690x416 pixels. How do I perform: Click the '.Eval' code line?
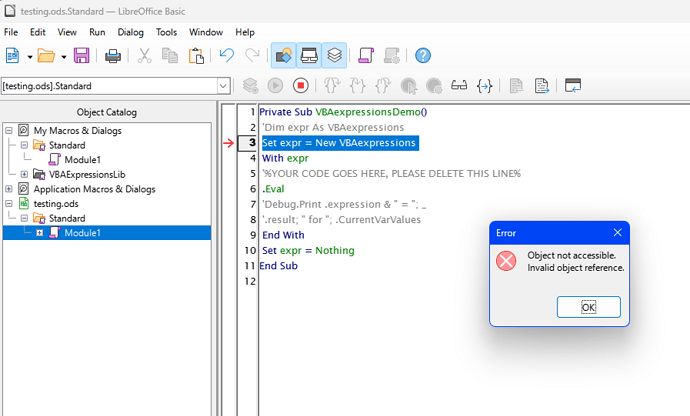[x=273, y=189]
